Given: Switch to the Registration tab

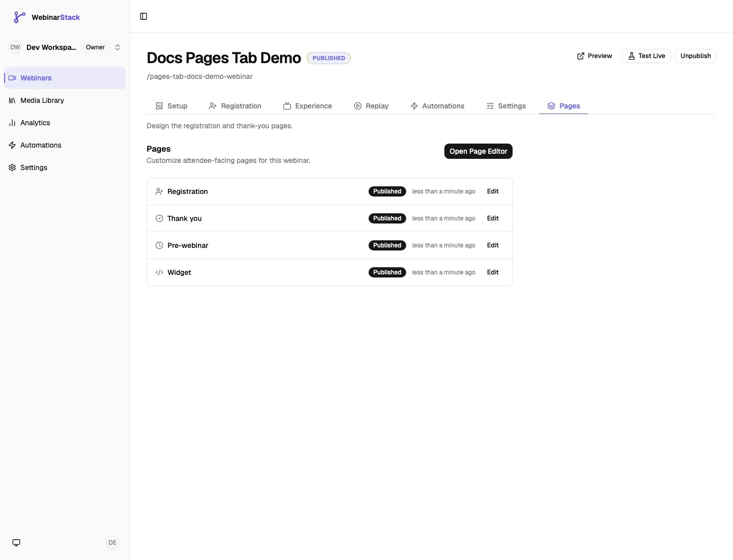Looking at the screenshot, I should 235,106.
